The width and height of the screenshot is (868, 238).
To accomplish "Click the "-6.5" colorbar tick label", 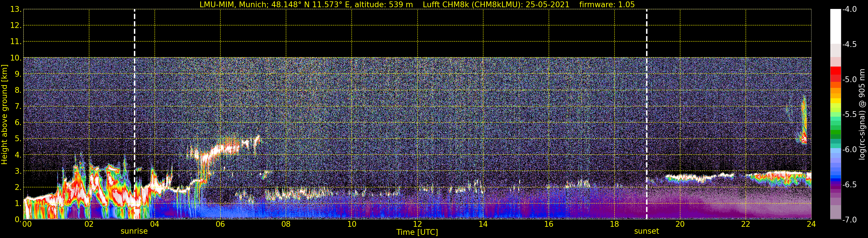I will click(850, 185).
